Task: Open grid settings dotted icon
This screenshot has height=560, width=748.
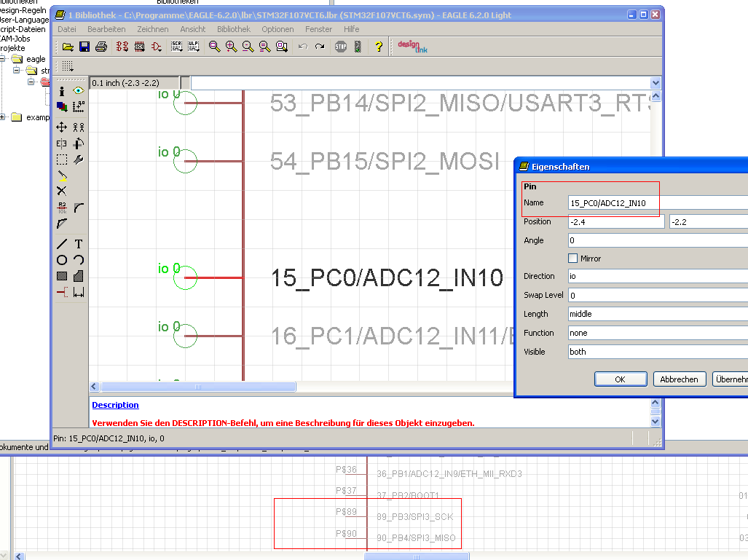Action: (x=68, y=66)
